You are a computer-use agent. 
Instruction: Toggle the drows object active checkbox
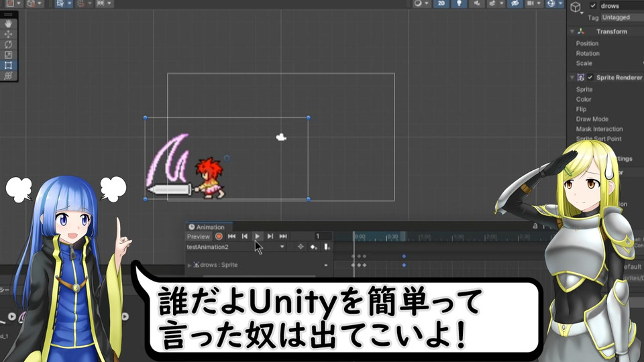(592, 5)
